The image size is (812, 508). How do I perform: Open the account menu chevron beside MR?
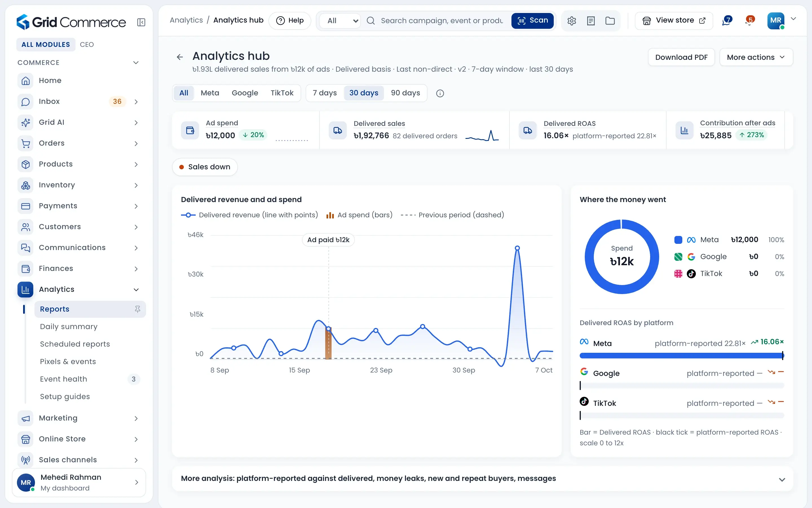pos(793,19)
